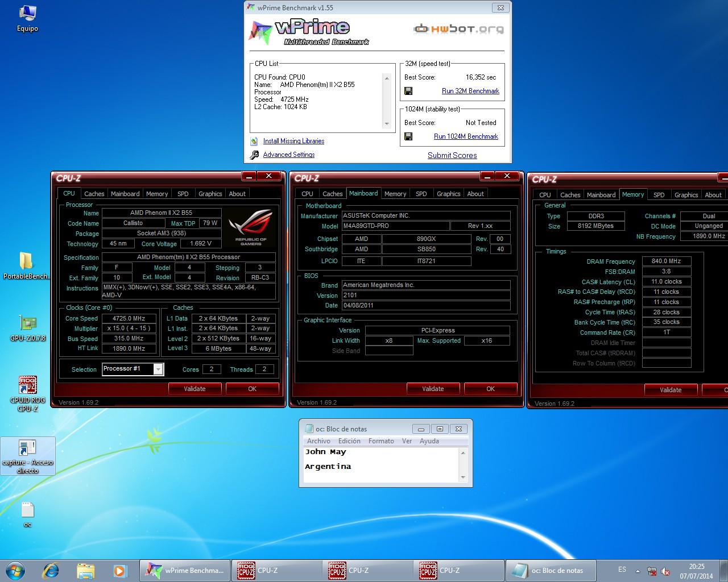Open Archivo menu in Notepad
The height and width of the screenshot is (582, 728).
(x=318, y=441)
